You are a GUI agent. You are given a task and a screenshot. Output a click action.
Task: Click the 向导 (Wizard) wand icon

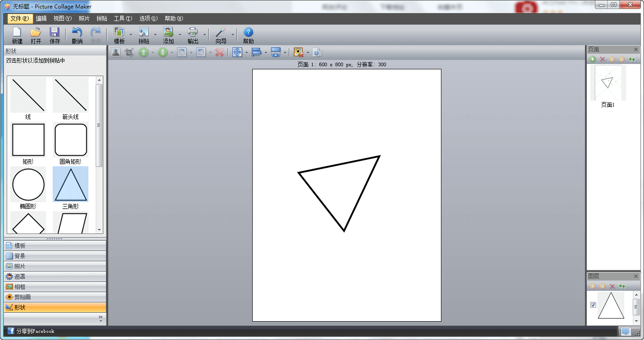click(x=221, y=32)
